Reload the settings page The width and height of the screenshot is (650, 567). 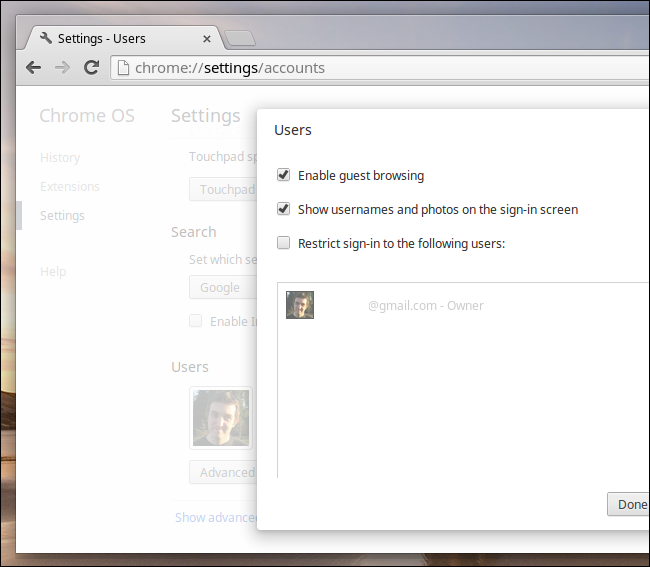coord(91,68)
